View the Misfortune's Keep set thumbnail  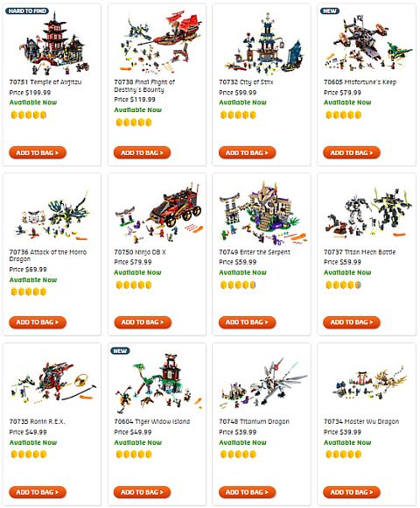pos(367,43)
